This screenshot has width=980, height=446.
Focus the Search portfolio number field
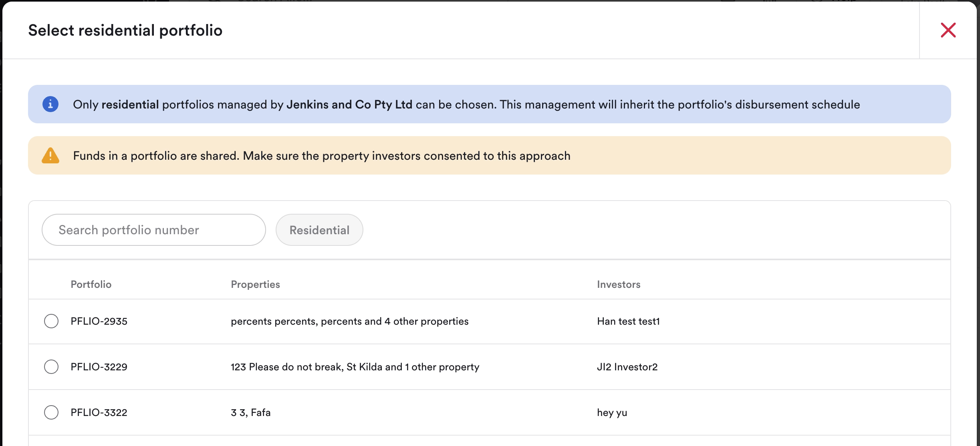click(154, 230)
